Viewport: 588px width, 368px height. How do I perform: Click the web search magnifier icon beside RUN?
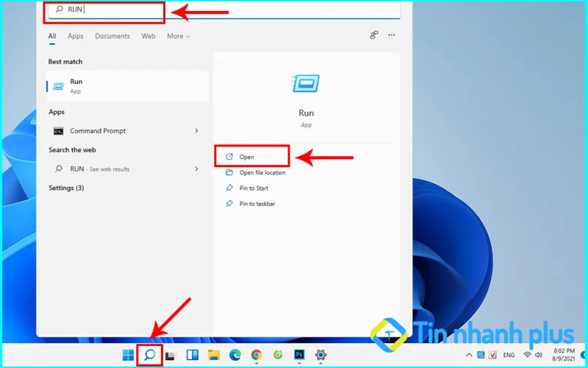[59, 169]
